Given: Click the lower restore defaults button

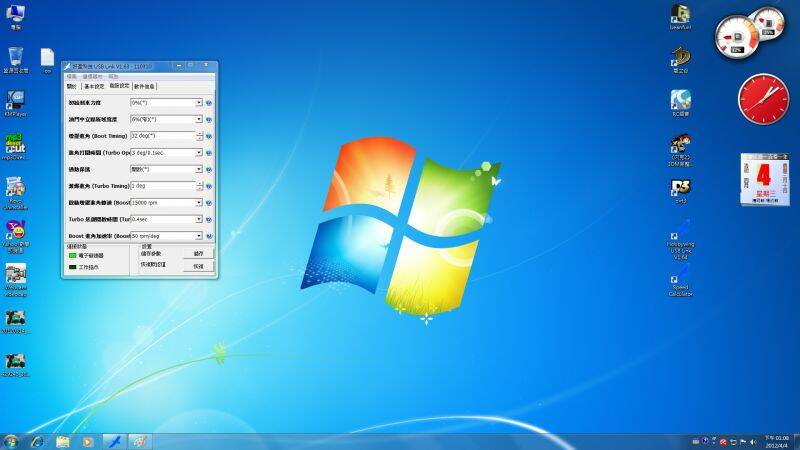Looking at the screenshot, I should 198,266.
